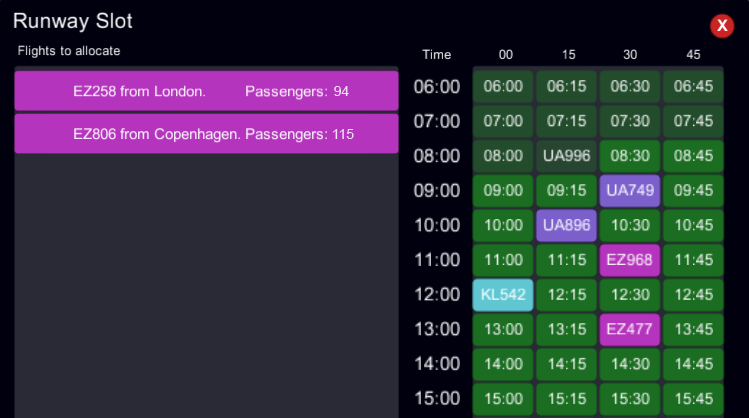Select flight EZ806 from Copenhagen

point(206,133)
